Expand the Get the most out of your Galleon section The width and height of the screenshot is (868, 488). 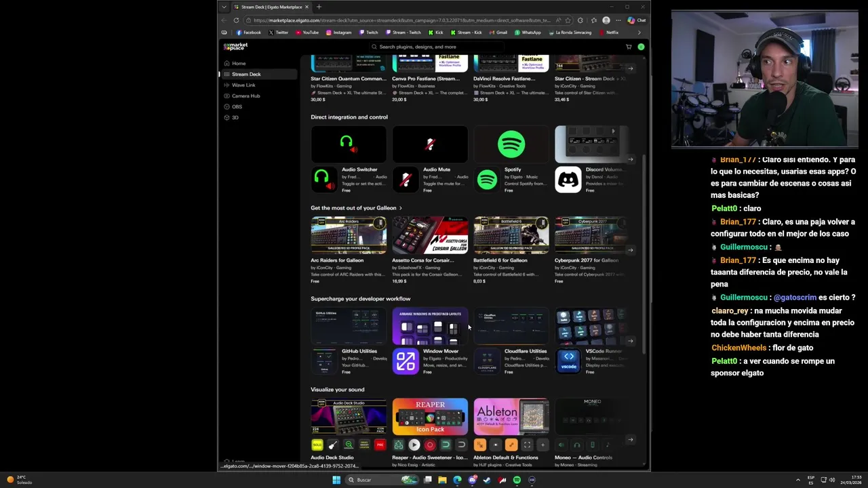356,208
